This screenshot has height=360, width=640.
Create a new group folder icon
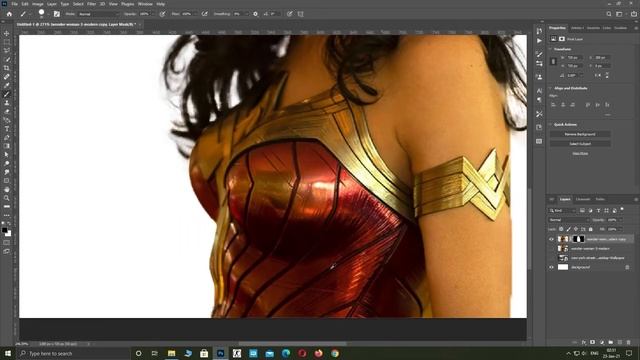pyautogui.click(x=611, y=342)
